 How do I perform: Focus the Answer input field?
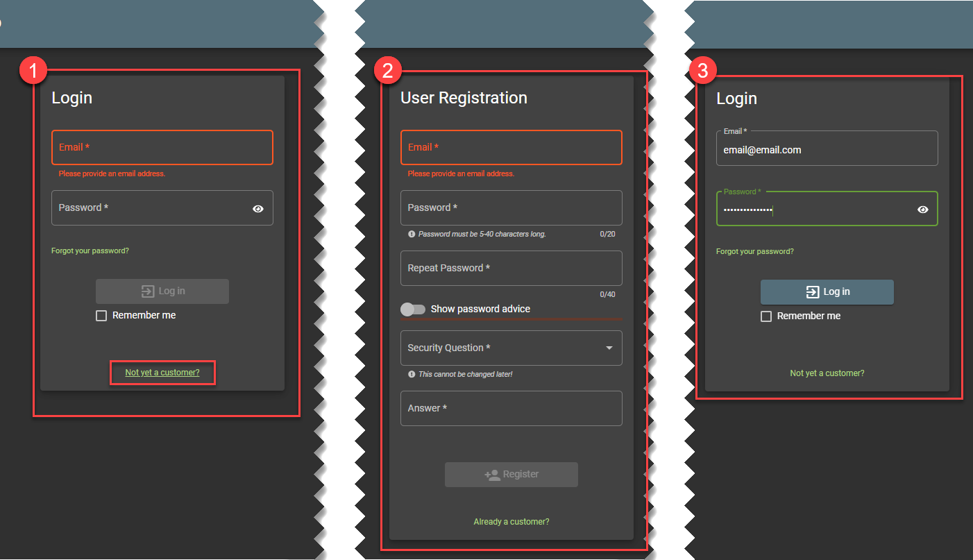pyautogui.click(x=511, y=409)
